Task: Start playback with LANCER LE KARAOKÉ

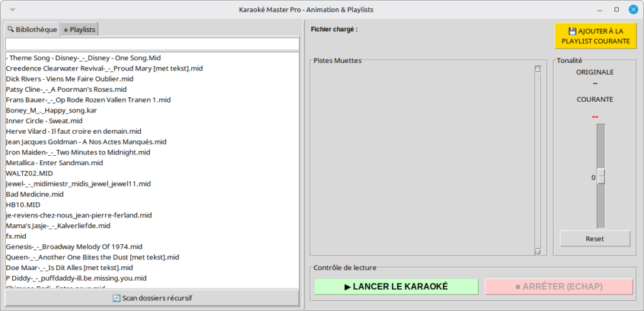Action: point(396,286)
